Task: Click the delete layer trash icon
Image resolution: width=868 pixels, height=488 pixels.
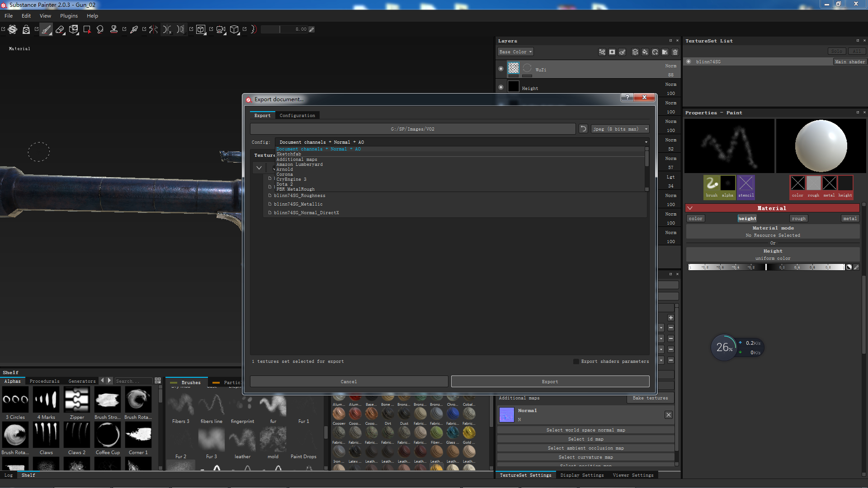Action: 675,52
